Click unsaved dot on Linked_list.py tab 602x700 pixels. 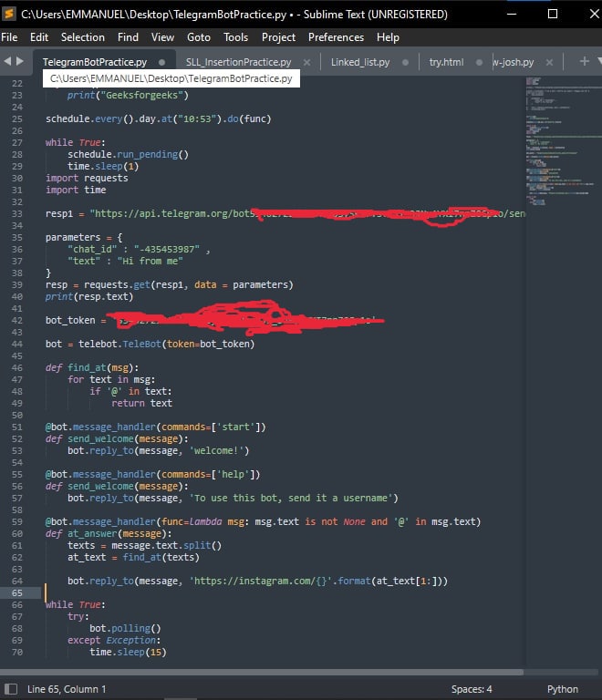pos(405,63)
